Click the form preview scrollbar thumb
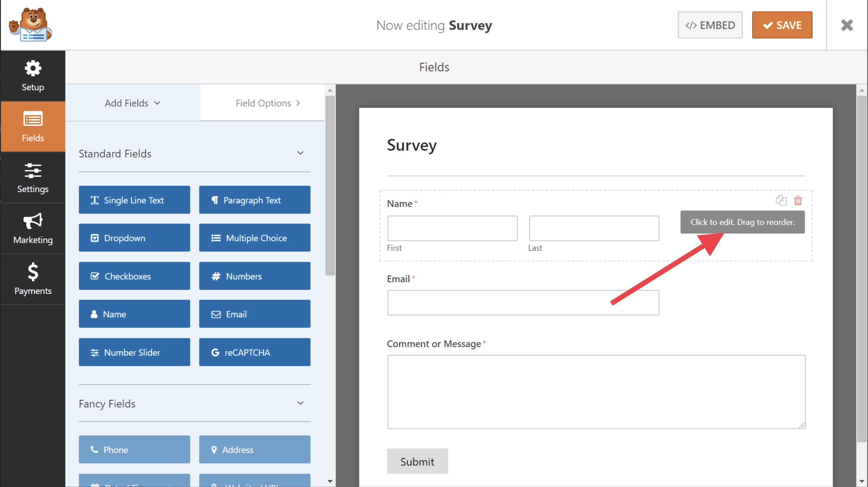Viewport: 868px width, 487px height. pos(862,269)
